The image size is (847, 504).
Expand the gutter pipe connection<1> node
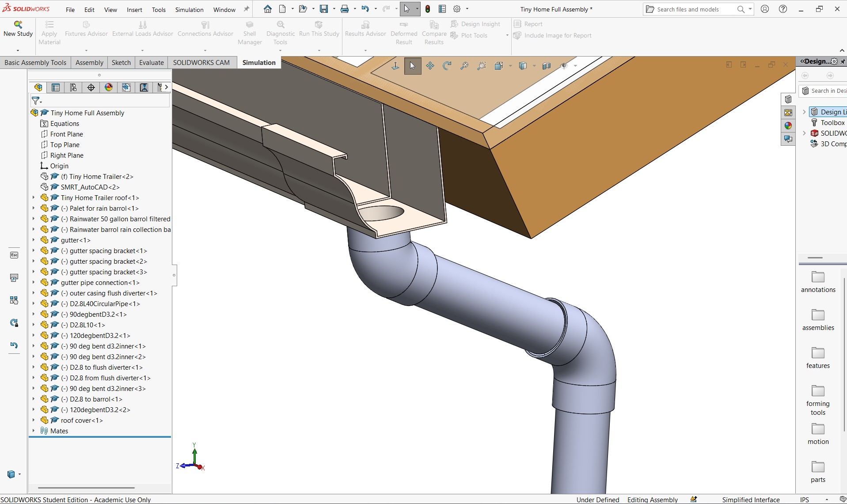pyautogui.click(x=34, y=283)
